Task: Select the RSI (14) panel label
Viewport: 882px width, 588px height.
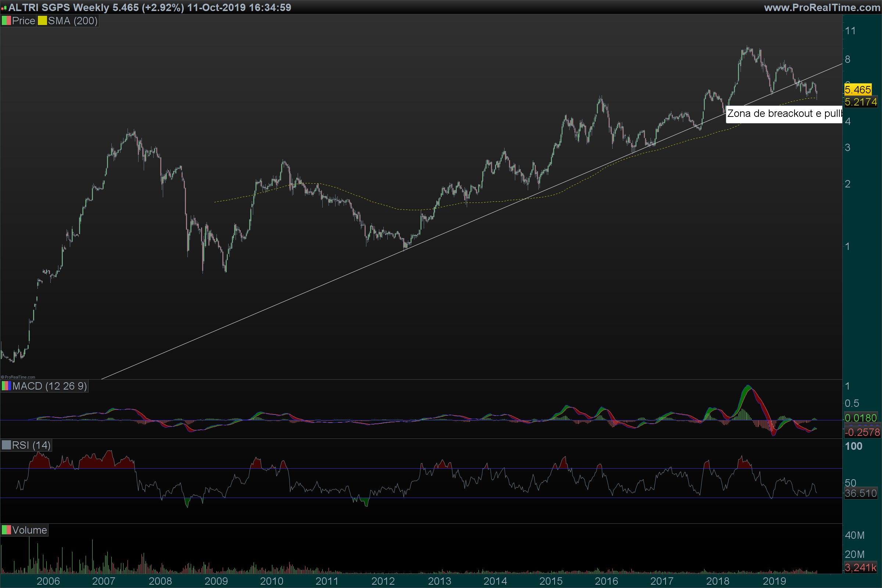Action: (31, 445)
